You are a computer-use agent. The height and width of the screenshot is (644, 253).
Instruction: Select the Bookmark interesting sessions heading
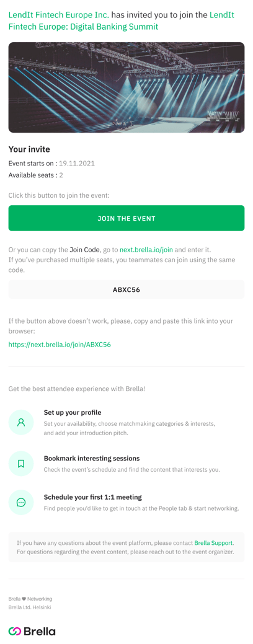point(92,458)
